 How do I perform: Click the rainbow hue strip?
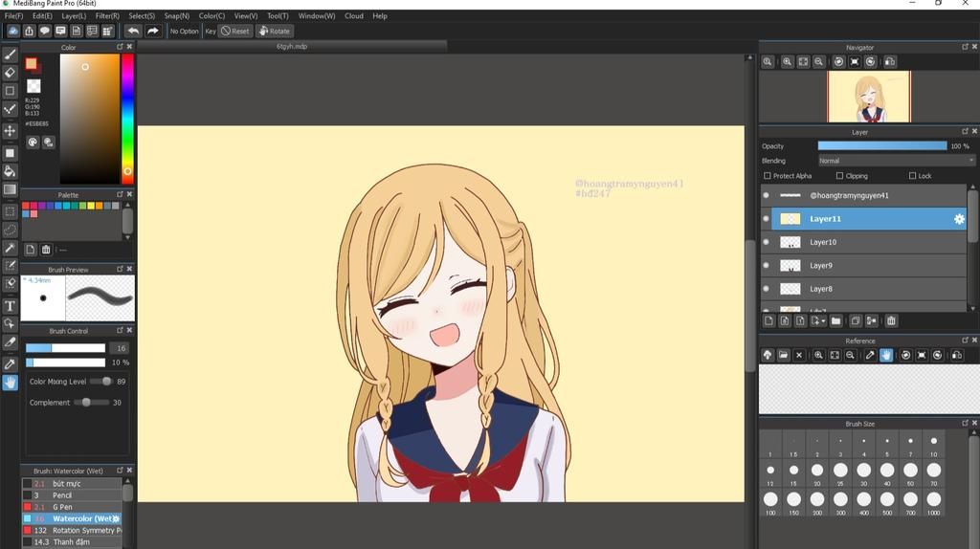pos(127,119)
